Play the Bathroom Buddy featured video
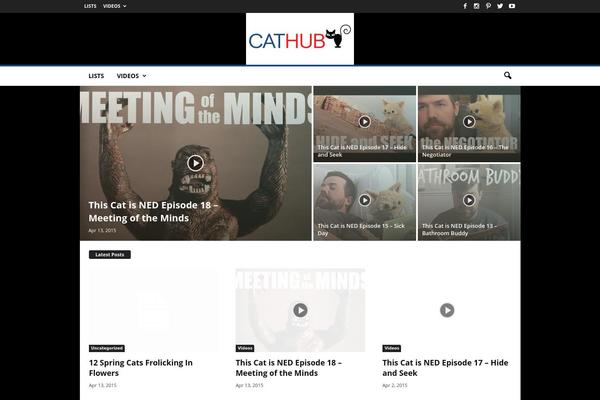Image resolution: width=600 pixels, height=400 pixels. pos(469,200)
